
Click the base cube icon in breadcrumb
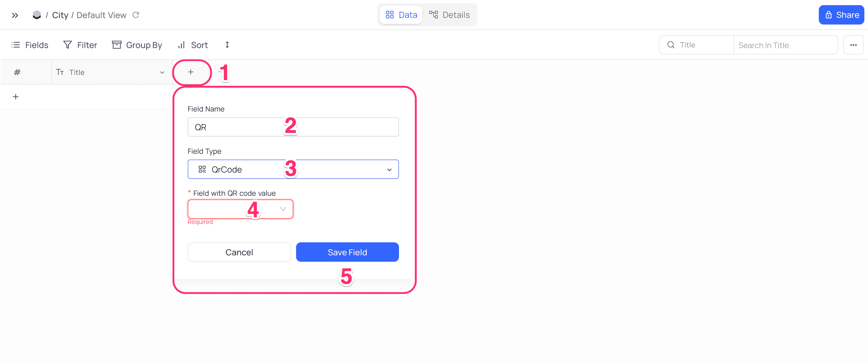(37, 15)
